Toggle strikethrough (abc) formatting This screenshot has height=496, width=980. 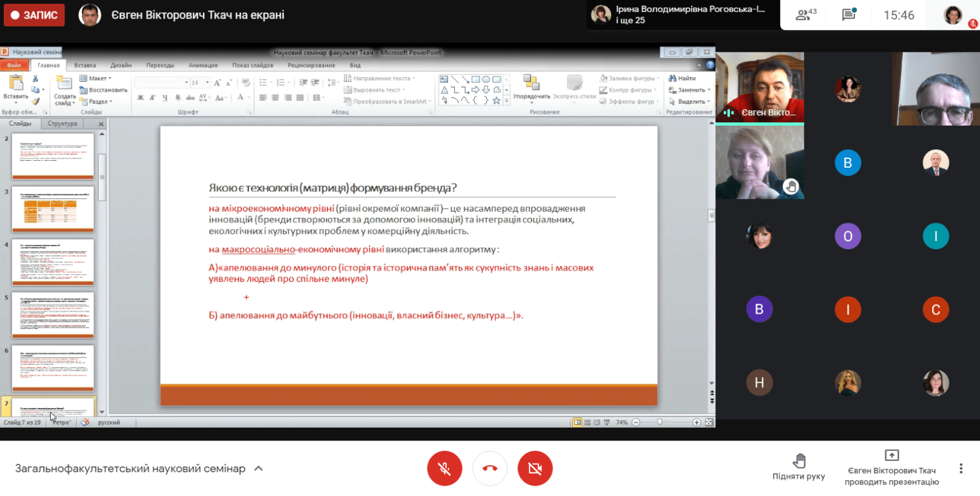click(190, 98)
